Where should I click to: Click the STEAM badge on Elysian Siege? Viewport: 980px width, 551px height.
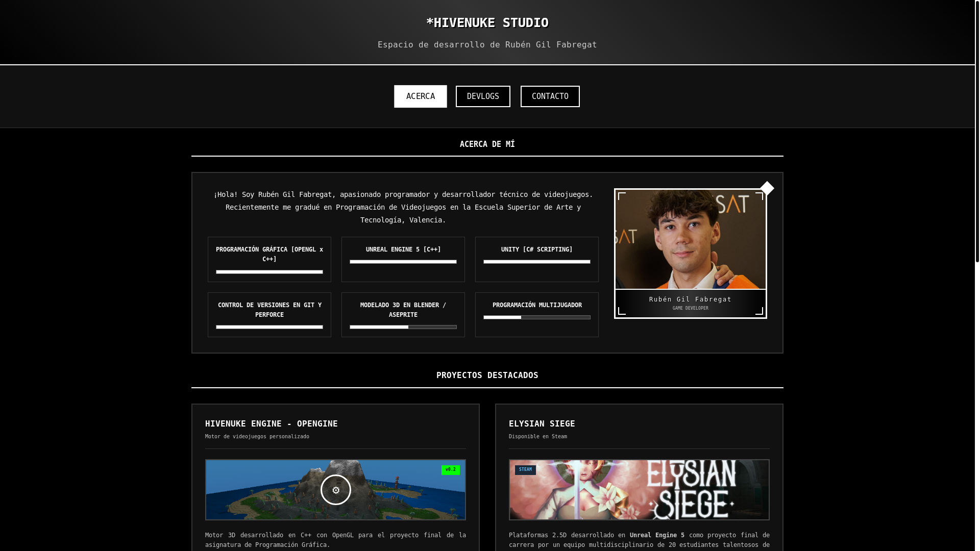pyautogui.click(x=525, y=470)
